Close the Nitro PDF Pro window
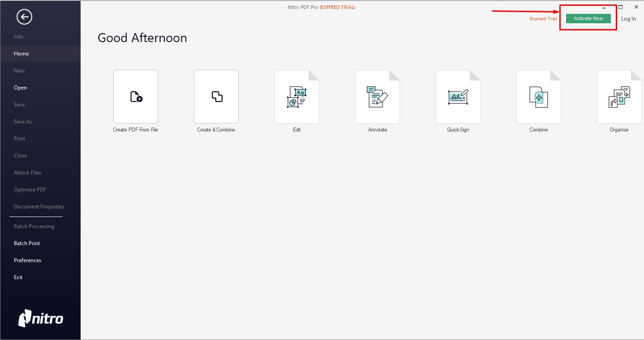Screen dimensions: 644x340 click(x=636, y=7)
